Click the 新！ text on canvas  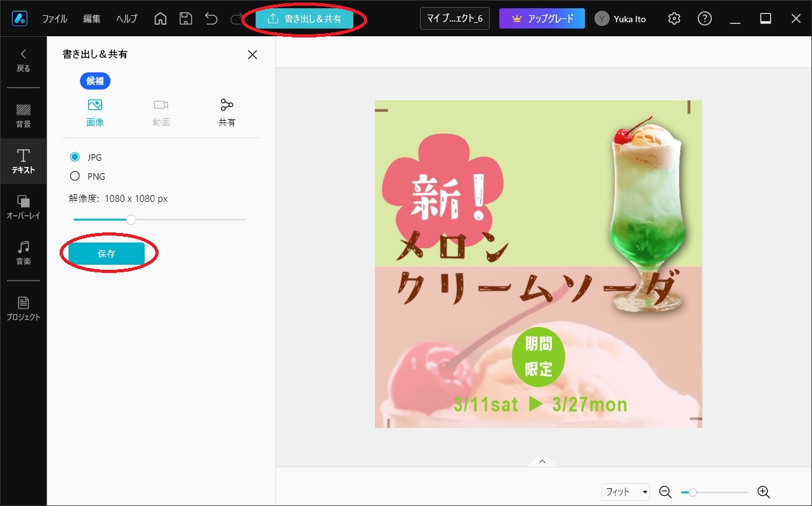[x=448, y=199]
